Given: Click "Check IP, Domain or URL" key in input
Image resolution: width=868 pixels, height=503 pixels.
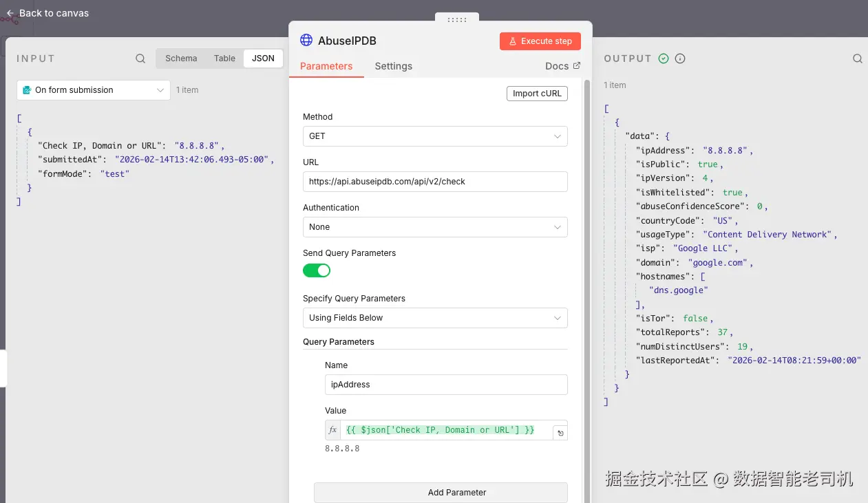Looking at the screenshot, I should tap(101, 146).
